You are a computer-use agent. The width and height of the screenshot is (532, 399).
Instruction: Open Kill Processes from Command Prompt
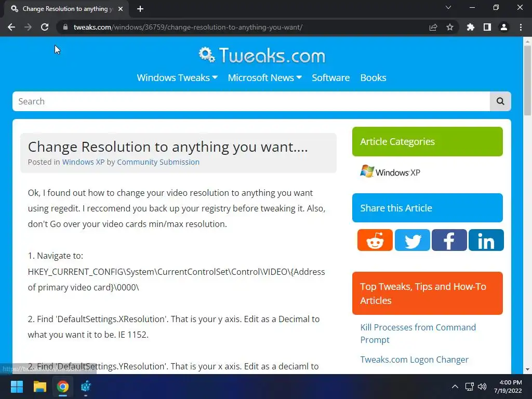pyautogui.click(x=418, y=334)
